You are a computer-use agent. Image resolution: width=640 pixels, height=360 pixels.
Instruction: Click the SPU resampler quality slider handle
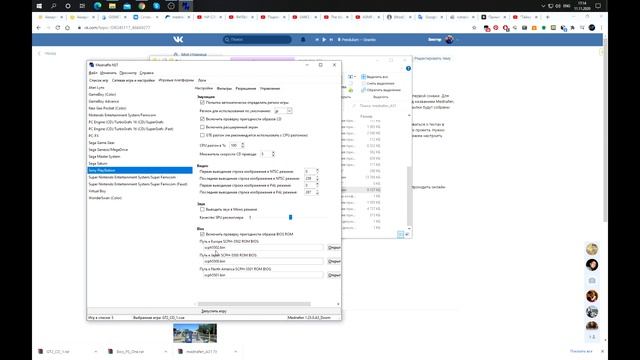[x=291, y=218]
